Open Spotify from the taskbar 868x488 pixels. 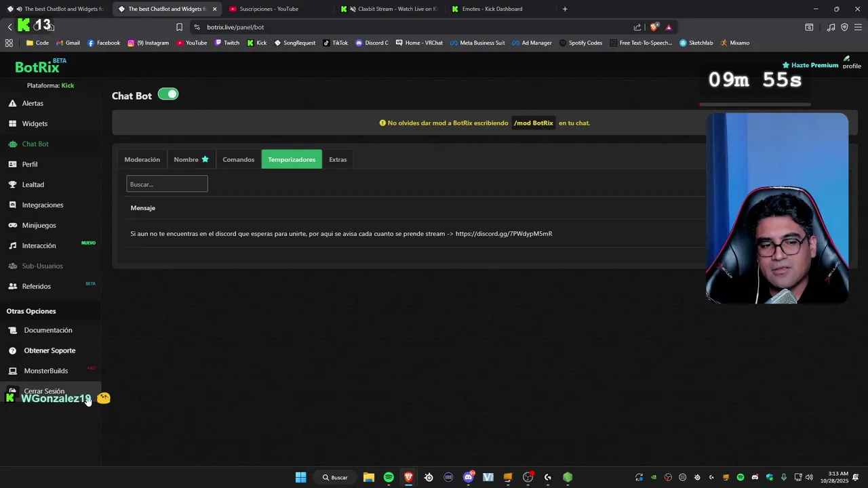[x=389, y=477]
